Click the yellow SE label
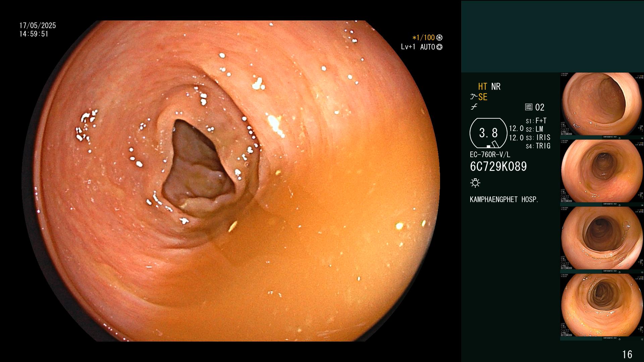The image size is (644, 362). [x=483, y=97]
